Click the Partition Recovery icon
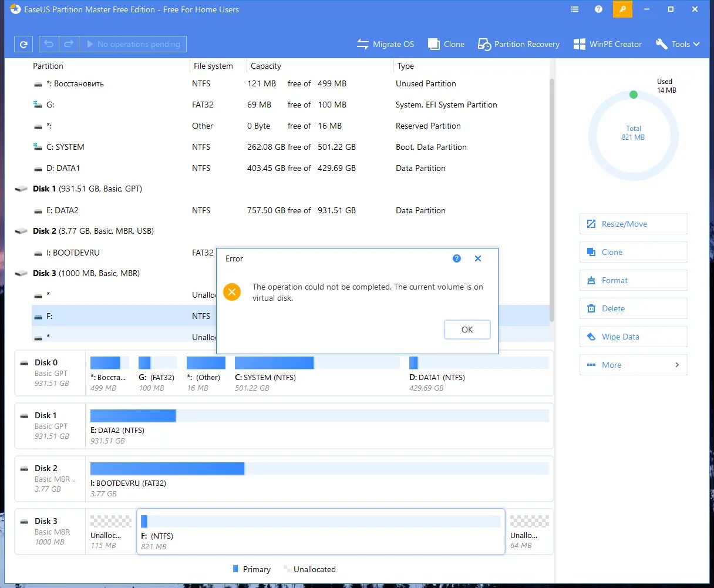 pos(484,44)
